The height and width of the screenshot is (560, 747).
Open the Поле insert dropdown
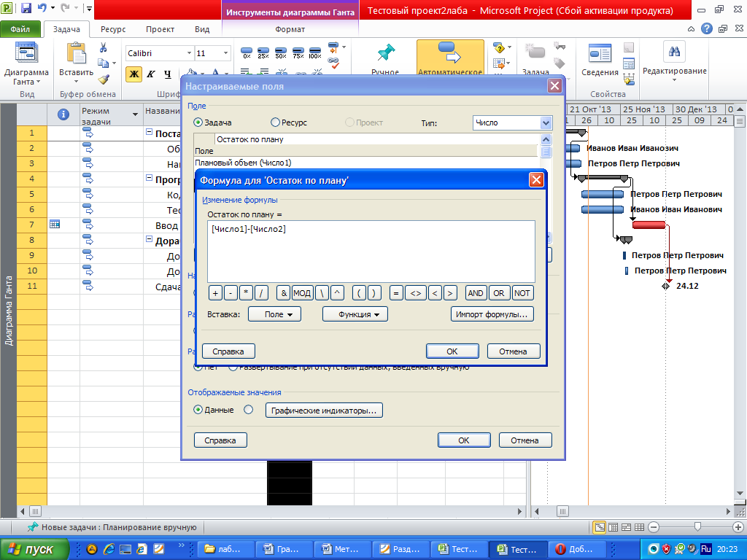tap(274, 314)
